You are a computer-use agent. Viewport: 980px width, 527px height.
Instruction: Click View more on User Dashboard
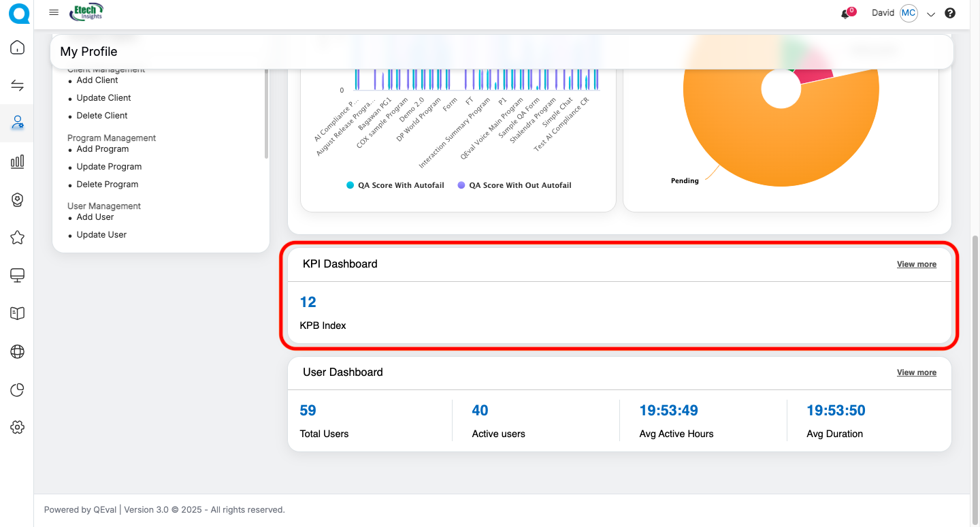[916, 372]
